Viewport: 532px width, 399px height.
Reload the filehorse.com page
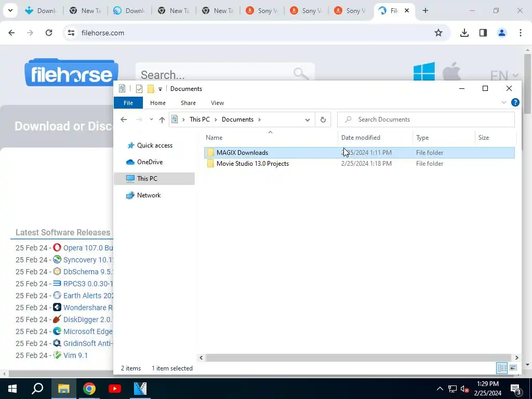pos(49,33)
